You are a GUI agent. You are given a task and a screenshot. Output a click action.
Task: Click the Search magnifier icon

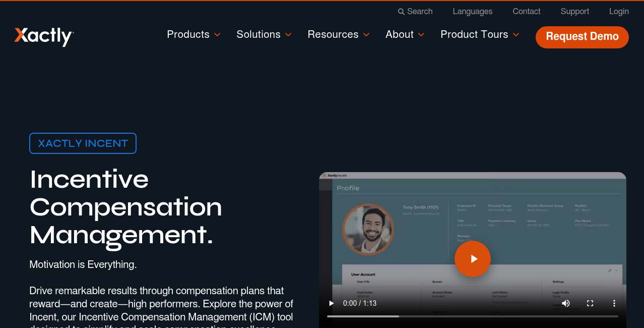tap(401, 12)
